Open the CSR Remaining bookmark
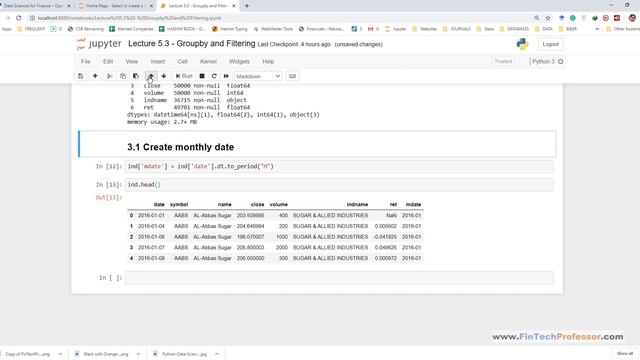Image resolution: width=640 pixels, height=360 pixels. [86, 29]
